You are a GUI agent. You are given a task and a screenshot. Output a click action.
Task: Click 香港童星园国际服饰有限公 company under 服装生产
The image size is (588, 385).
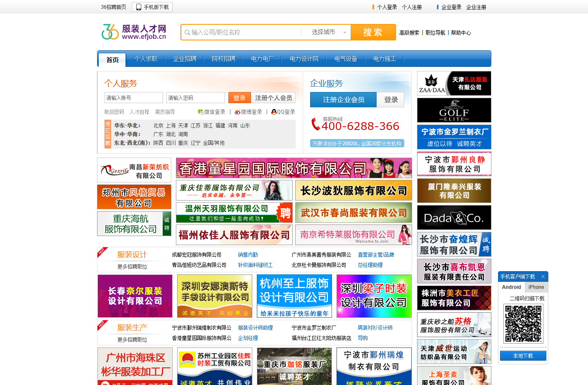(202, 338)
